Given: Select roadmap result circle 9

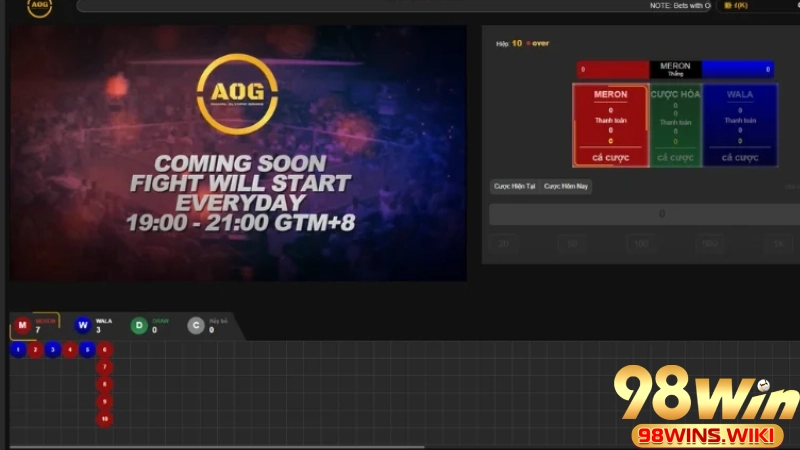Looking at the screenshot, I should point(105,402).
